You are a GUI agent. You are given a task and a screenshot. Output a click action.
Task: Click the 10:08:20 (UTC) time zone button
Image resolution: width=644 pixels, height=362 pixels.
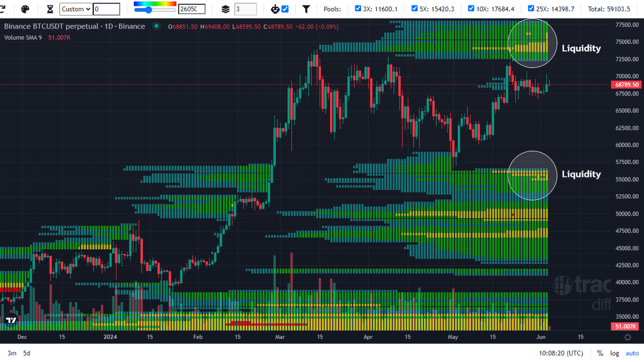[x=561, y=353]
